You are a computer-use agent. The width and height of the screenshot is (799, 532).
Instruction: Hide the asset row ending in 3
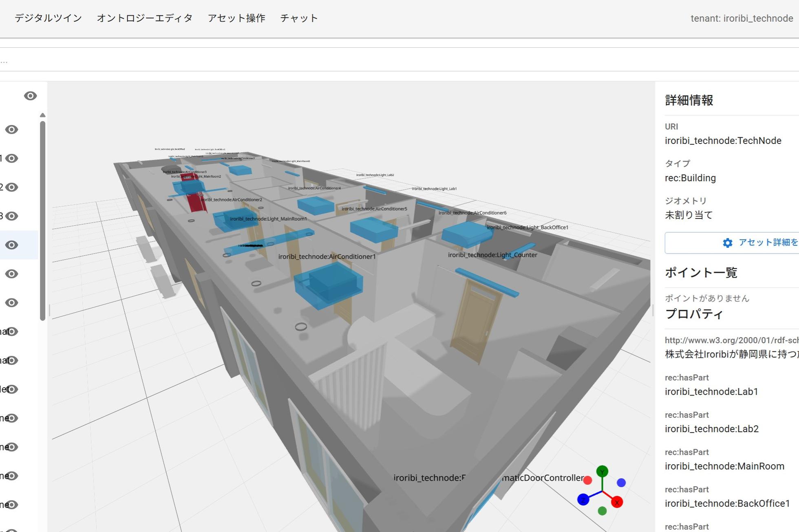[11, 216]
